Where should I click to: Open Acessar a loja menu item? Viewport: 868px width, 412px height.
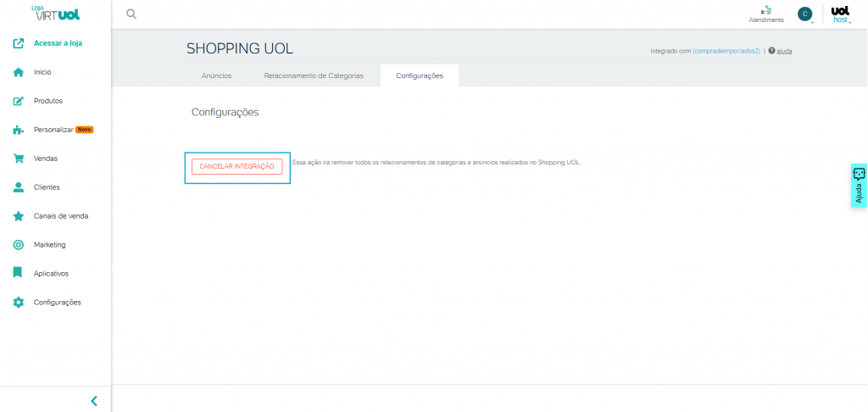click(x=58, y=43)
